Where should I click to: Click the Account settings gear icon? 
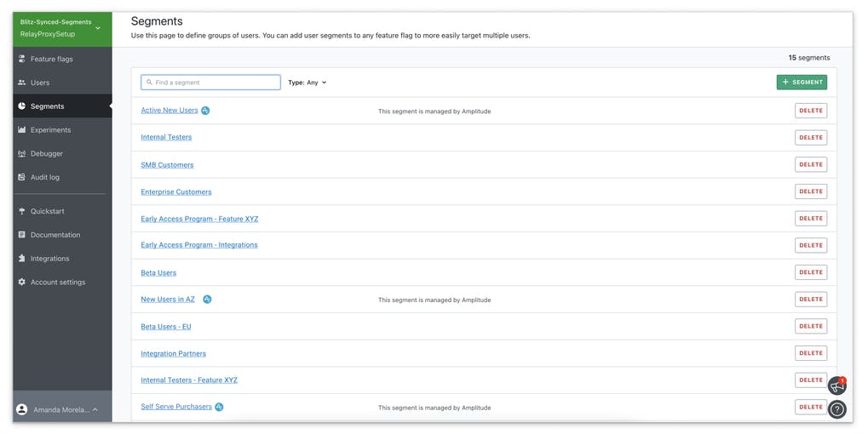[21, 283]
